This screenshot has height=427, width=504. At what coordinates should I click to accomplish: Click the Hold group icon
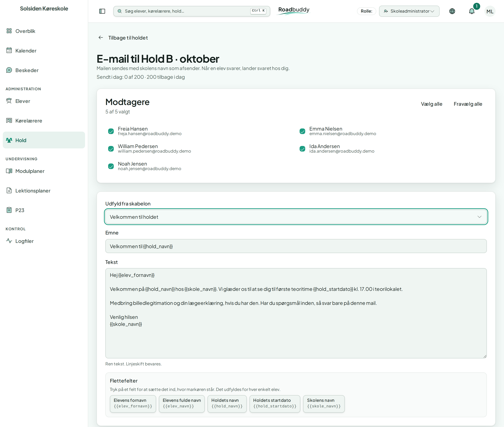click(9, 140)
